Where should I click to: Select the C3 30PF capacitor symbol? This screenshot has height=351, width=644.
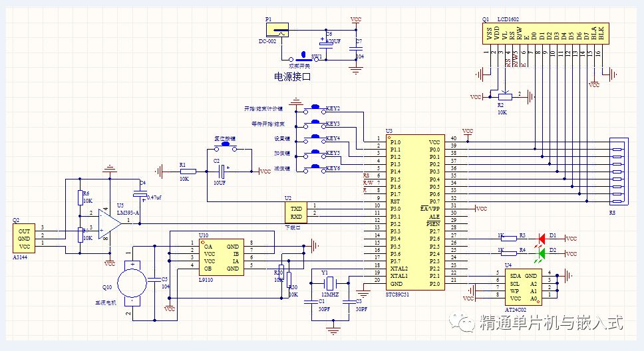coord(349,302)
